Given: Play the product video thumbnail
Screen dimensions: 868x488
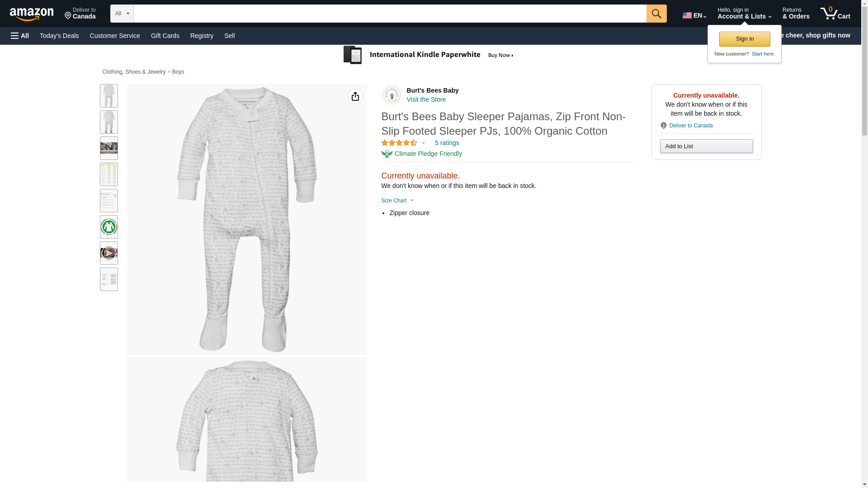Looking at the screenshot, I should click(x=109, y=253).
